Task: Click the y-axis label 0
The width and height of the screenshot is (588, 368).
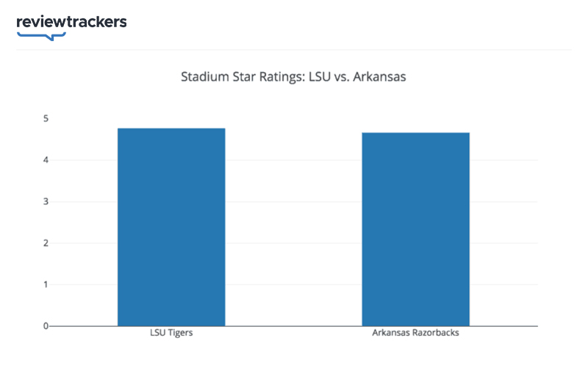Action: (46, 326)
